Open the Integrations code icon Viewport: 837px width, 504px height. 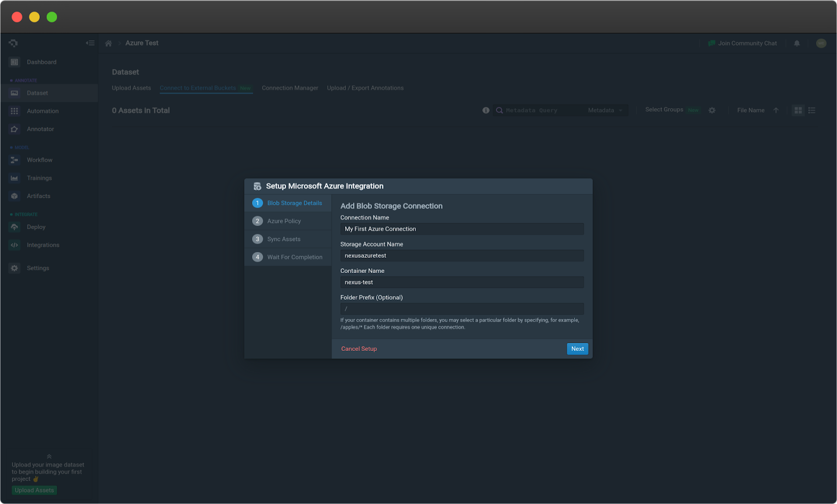tap(14, 245)
